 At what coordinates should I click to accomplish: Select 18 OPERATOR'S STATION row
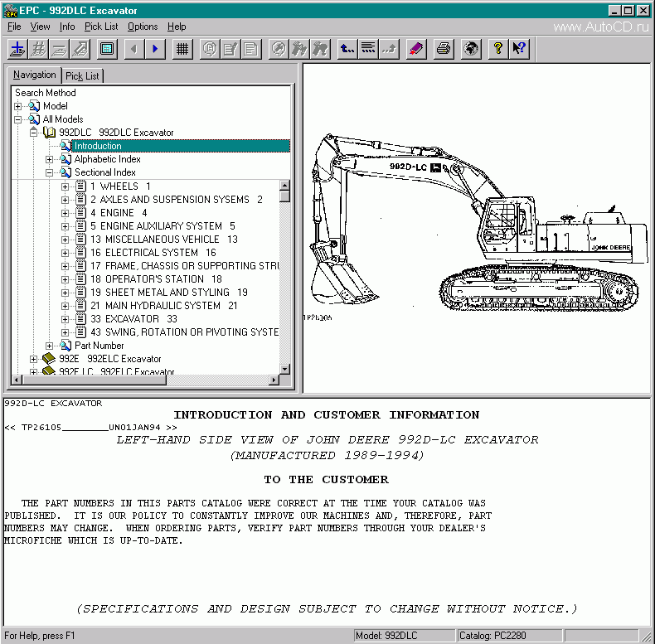click(x=156, y=279)
